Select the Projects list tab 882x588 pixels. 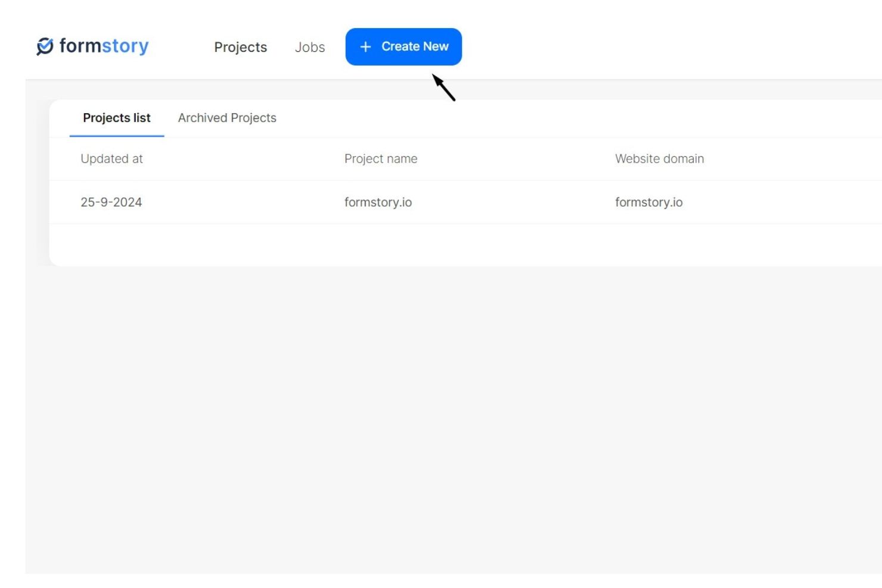[116, 118]
